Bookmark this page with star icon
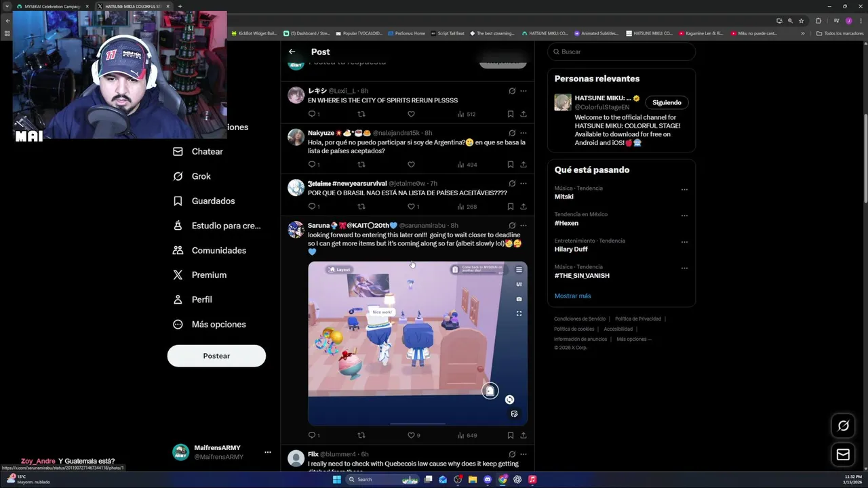This screenshot has width=868, height=488. coord(801,21)
